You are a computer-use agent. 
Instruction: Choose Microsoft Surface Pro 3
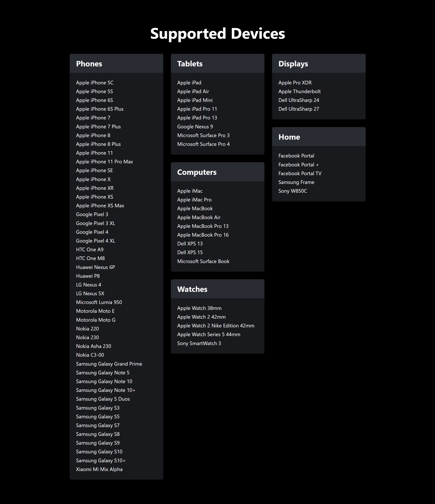tap(203, 135)
